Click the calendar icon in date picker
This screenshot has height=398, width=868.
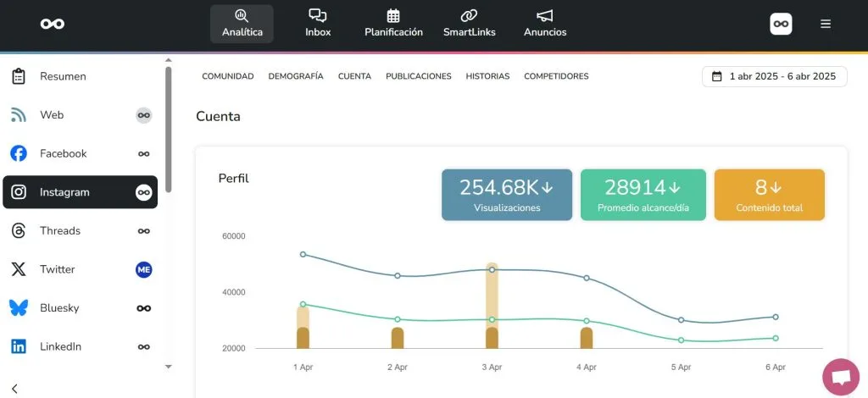pos(717,76)
